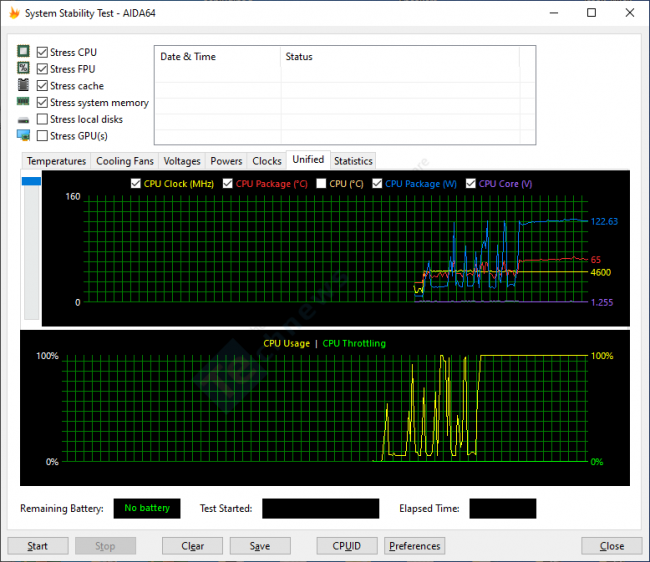Hide the CPU Package (°C) graph line
The width and height of the screenshot is (650, 562).
[228, 183]
